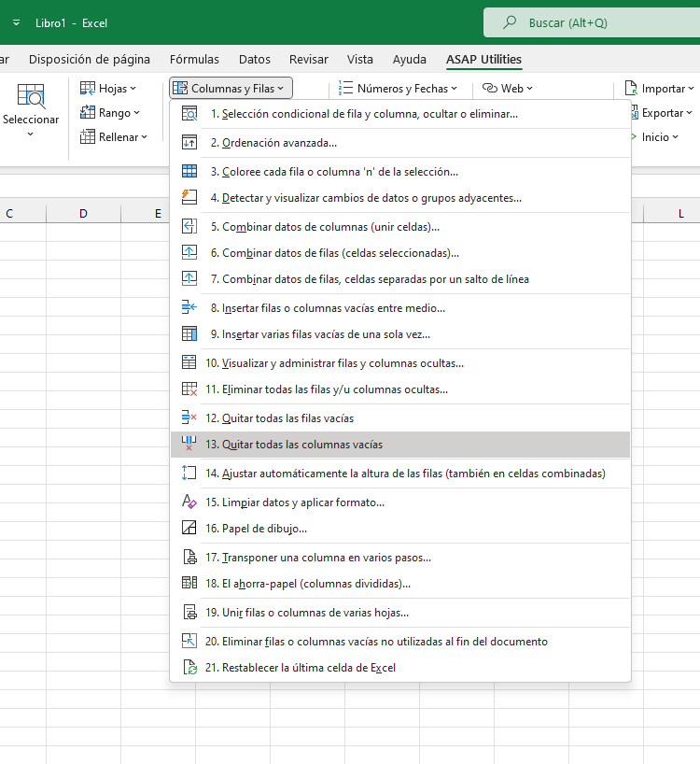Image resolution: width=700 pixels, height=764 pixels.
Task: Click the merge column data icon (item 5)
Action: point(189,226)
